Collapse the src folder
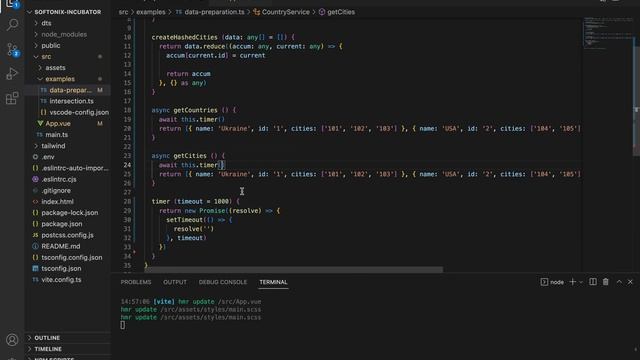The width and height of the screenshot is (640, 360). tap(46, 56)
